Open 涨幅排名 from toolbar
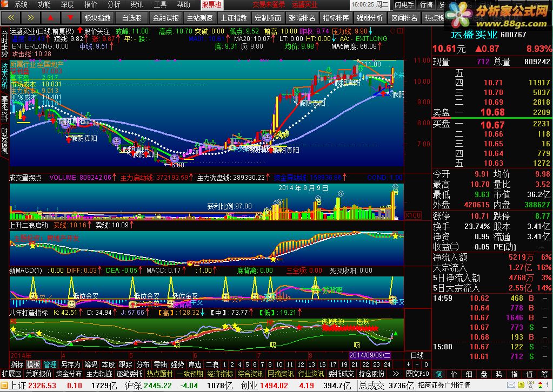553x392 pixels. pos(302,18)
